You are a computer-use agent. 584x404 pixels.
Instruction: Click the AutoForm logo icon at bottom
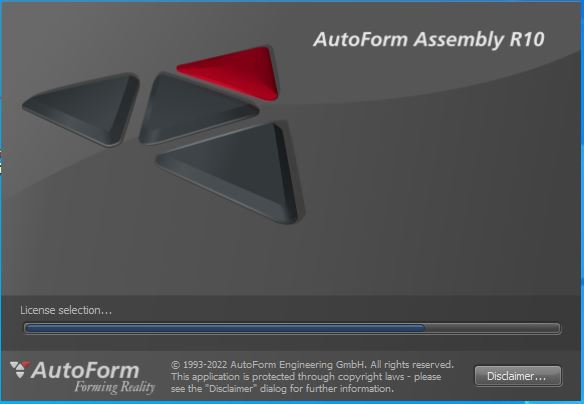pyautogui.click(x=20, y=369)
